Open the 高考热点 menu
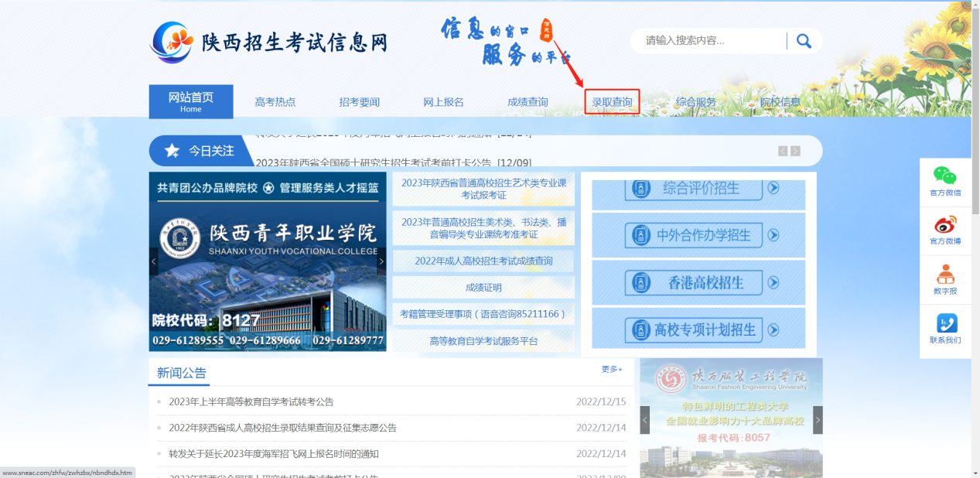Image resolution: width=980 pixels, height=478 pixels. (275, 102)
